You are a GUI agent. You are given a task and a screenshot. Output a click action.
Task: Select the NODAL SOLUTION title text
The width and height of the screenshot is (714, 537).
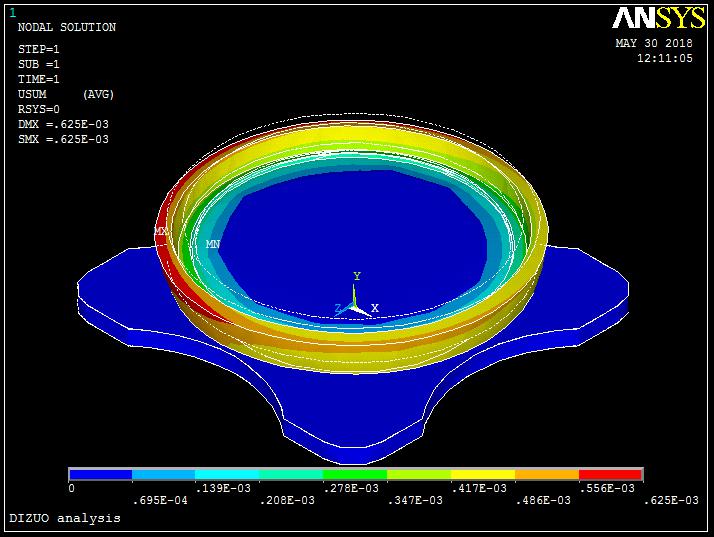pyautogui.click(x=66, y=27)
